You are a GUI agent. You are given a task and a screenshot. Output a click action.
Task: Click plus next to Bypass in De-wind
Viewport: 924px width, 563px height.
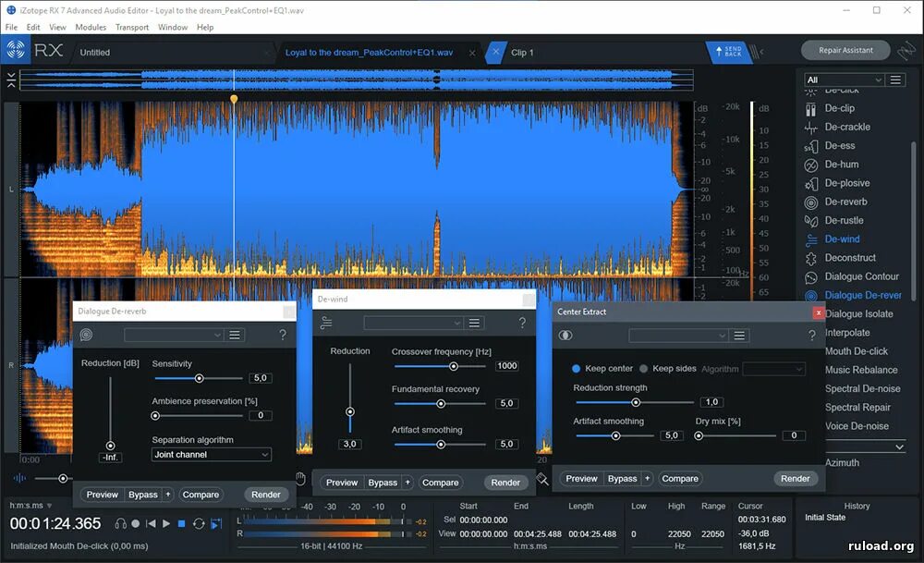(407, 483)
